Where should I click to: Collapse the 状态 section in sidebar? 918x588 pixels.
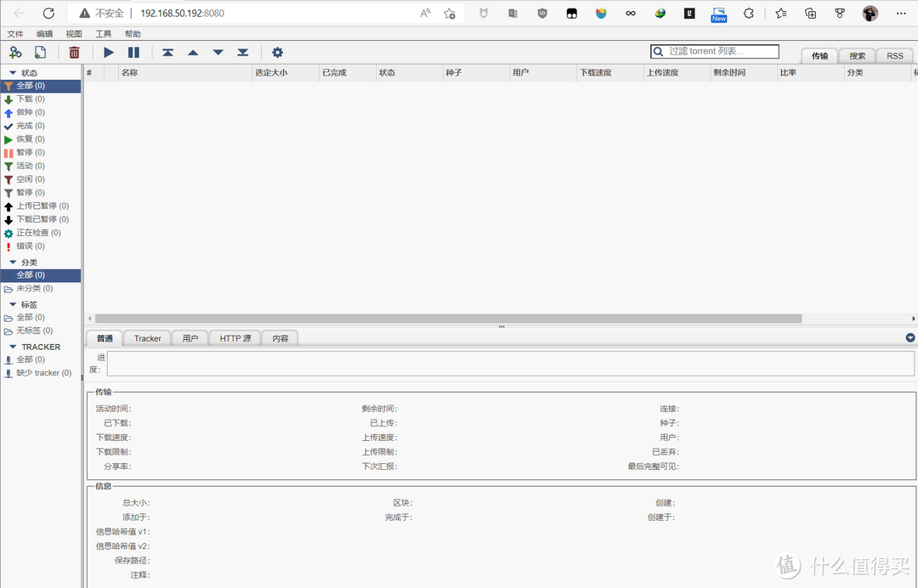click(13, 73)
